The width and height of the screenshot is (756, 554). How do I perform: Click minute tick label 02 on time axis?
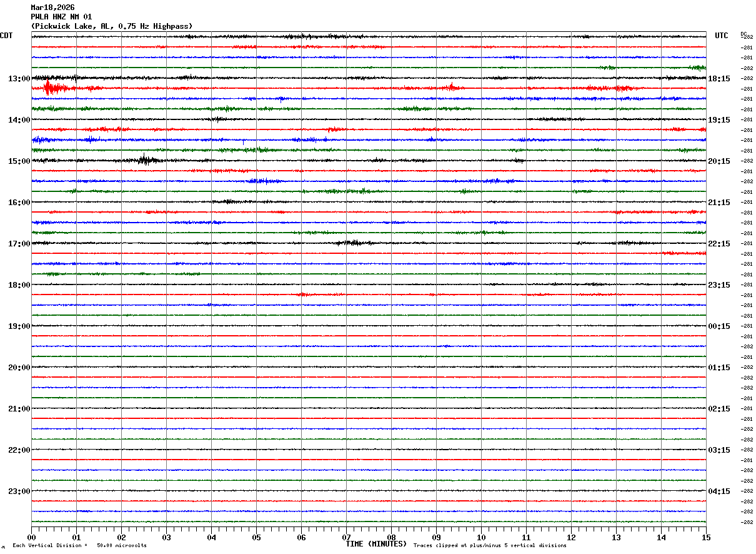tap(122, 537)
